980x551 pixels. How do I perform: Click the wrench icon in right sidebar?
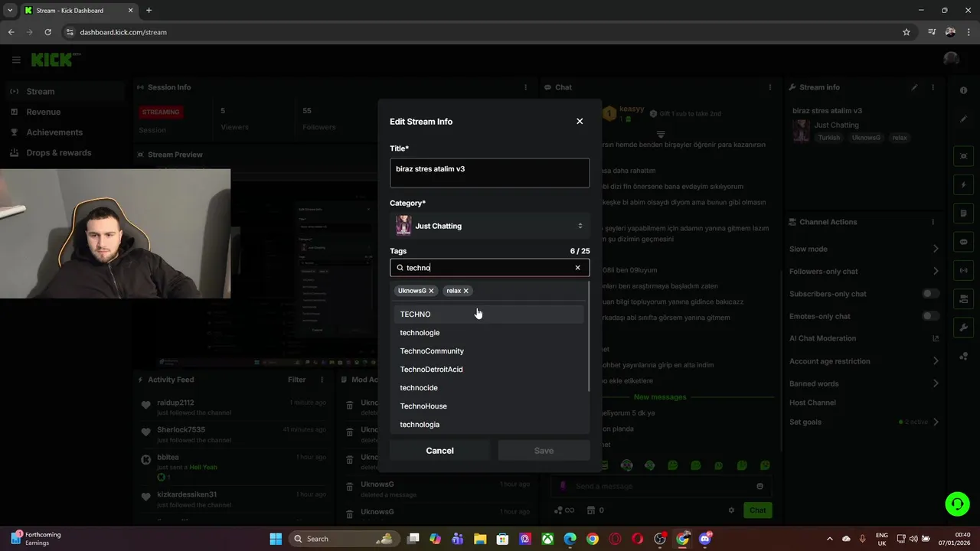(x=963, y=328)
